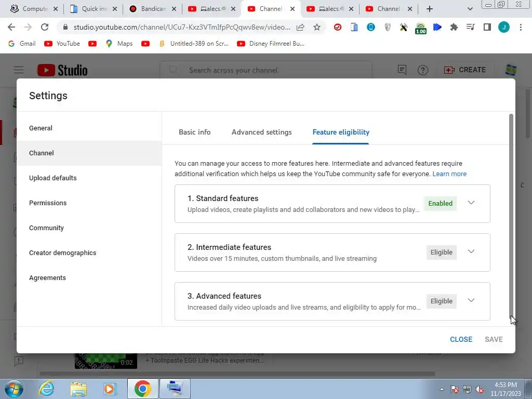The image size is (532, 399).
Task: Open the Maps bookmark
Action: coord(119,44)
